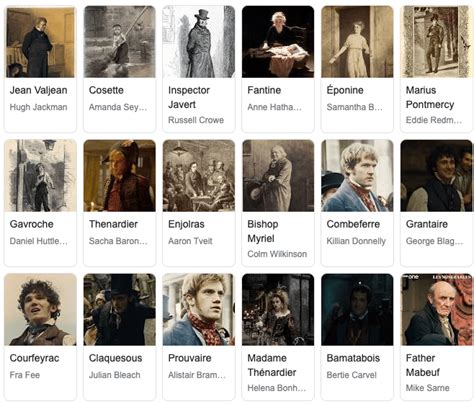Image resolution: width=474 pixels, height=404 pixels.
Task: Select the Cosette illustration thumbnail
Action: (120, 42)
